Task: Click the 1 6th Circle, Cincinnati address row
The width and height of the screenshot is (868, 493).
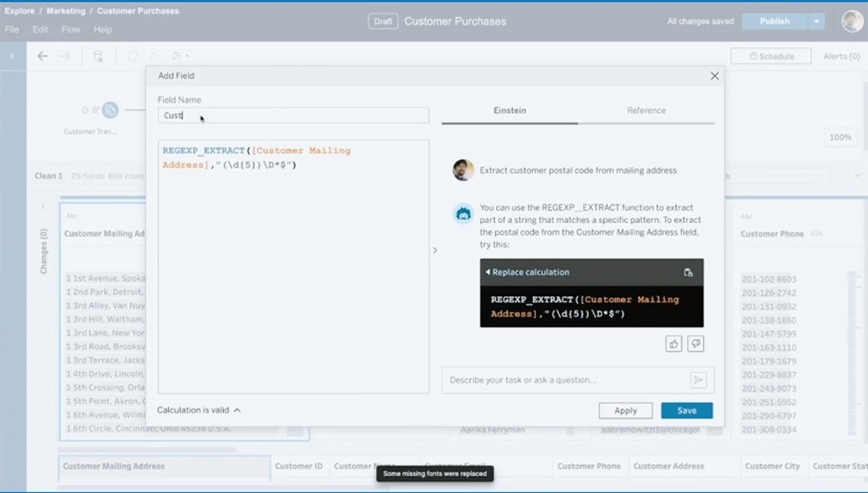Action: [148, 429]
